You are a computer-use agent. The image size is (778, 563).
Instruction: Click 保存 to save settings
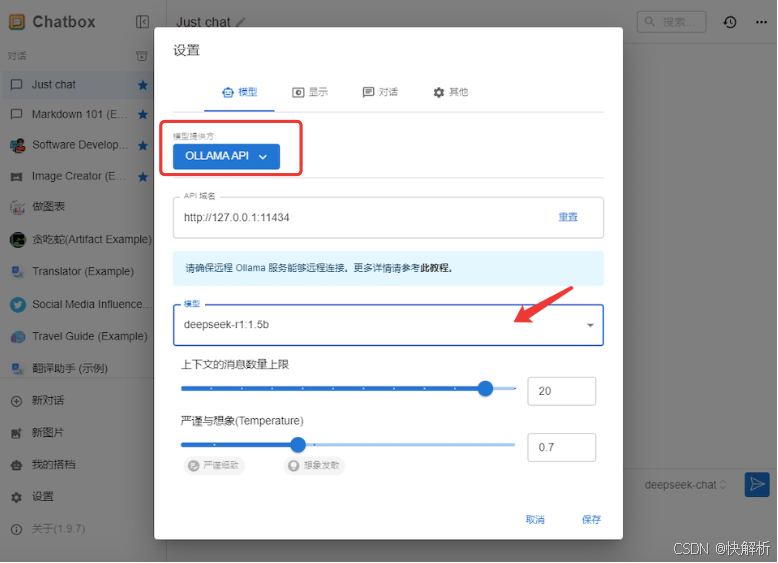coord(591,520)
